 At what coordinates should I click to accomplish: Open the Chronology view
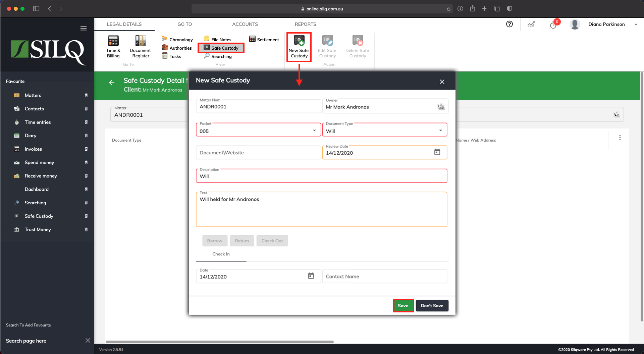(177, 39)
